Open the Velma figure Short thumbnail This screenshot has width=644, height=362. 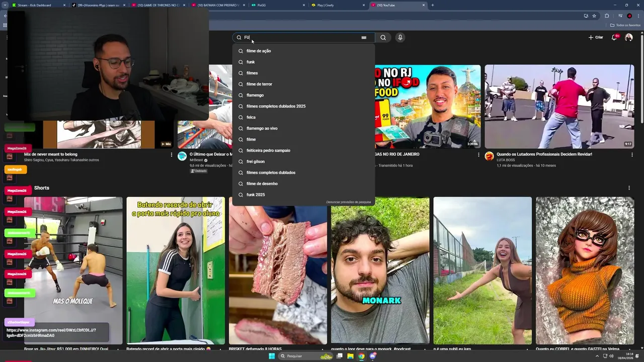point(585,270)
